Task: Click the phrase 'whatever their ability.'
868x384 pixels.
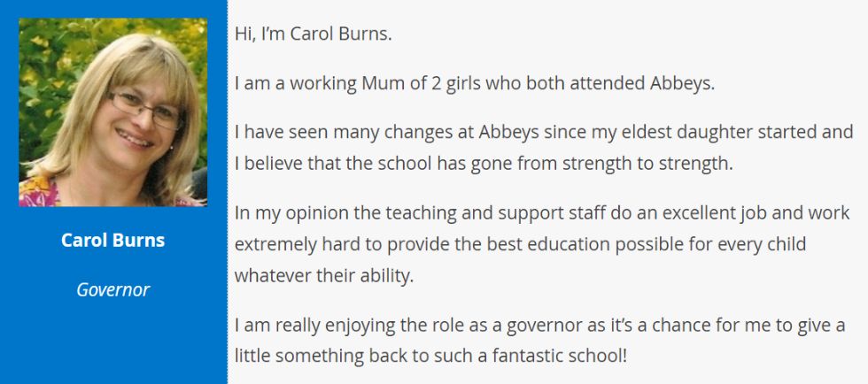Action: tap(324, 275)
